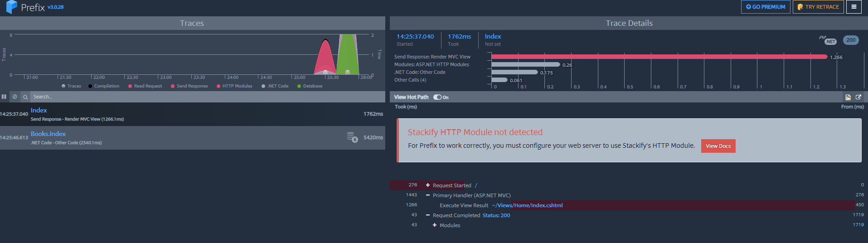Click the Traces panel header
The height and width of the screenshot is (243, 868).
[x=192, y=23]
